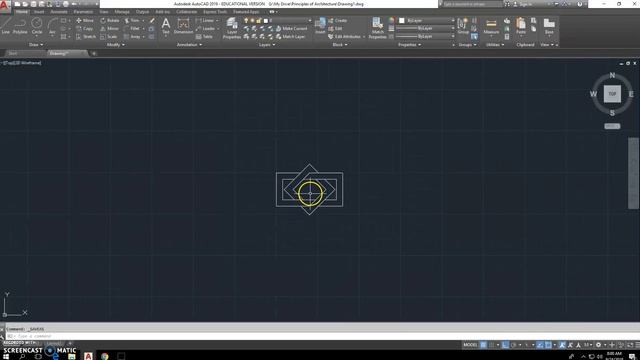
Task: Activate the Rotate command
Action: point(110,20)
